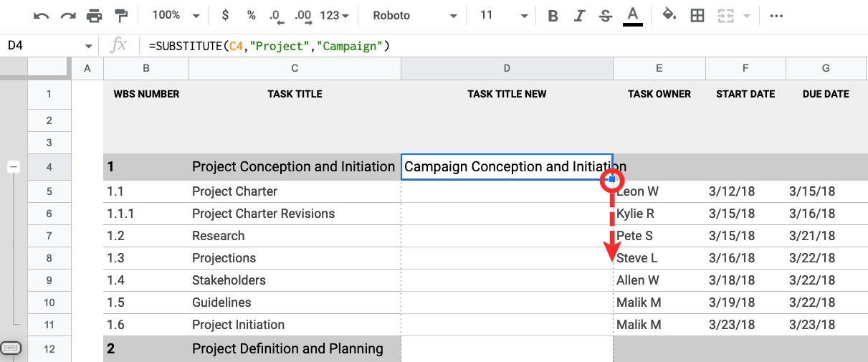Toggle bold formatting
This screenshot has height=362, width=868.
[553, 15]
